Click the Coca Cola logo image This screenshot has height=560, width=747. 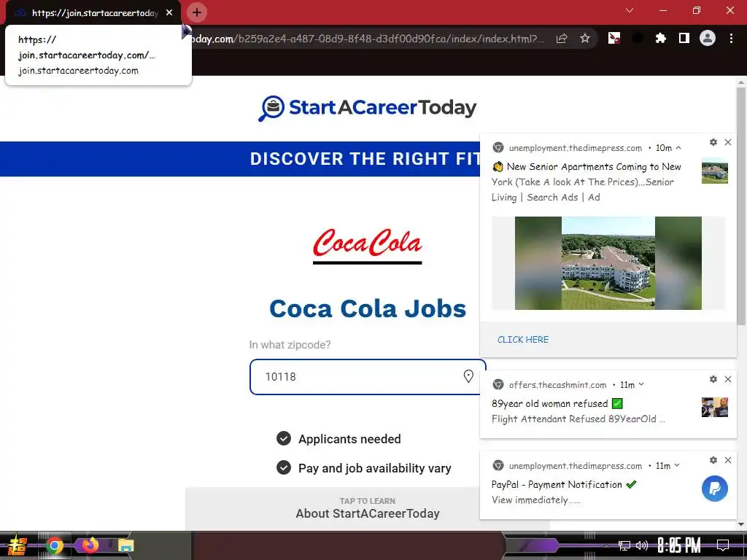coord(368,245)
